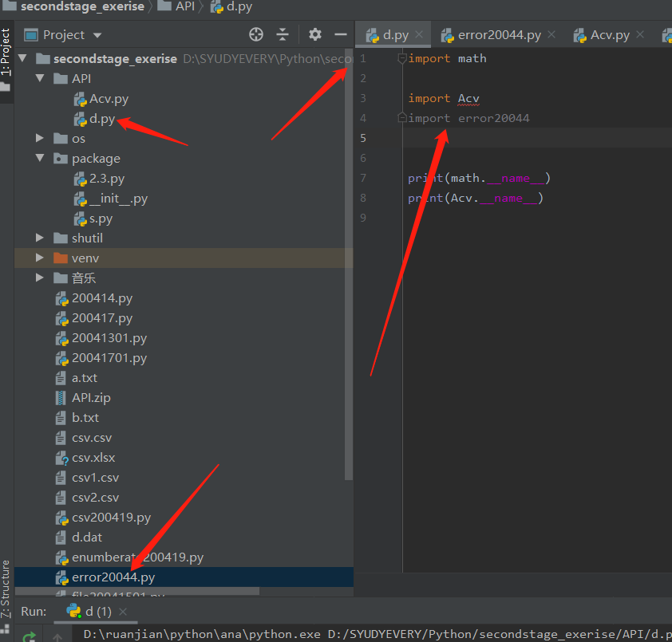Open Project panel settings gear

tap(315, 34)
